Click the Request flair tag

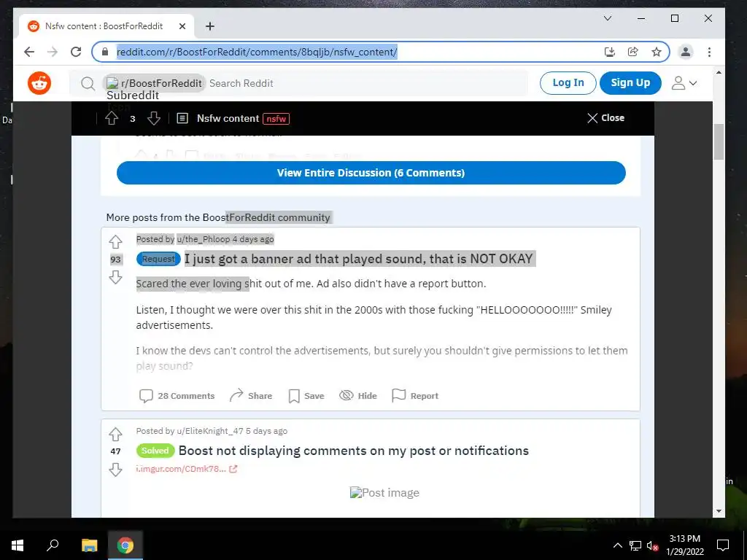click(158, 259)
